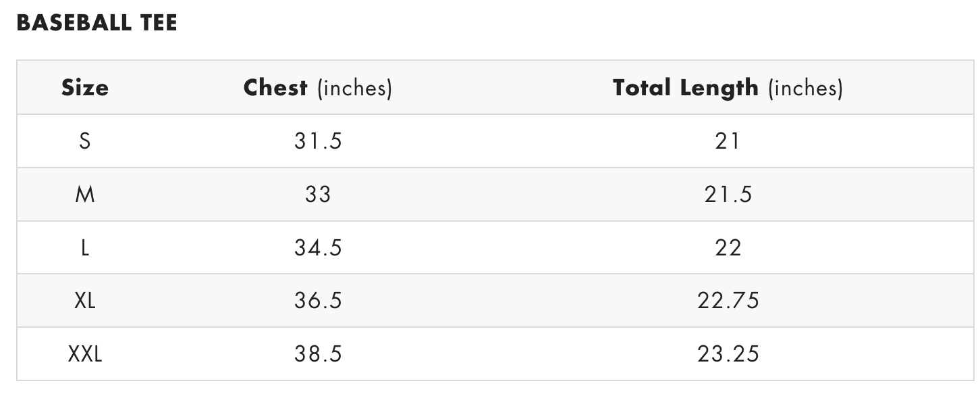
Task: Select the XL size cell
Action: pos(85,301)
